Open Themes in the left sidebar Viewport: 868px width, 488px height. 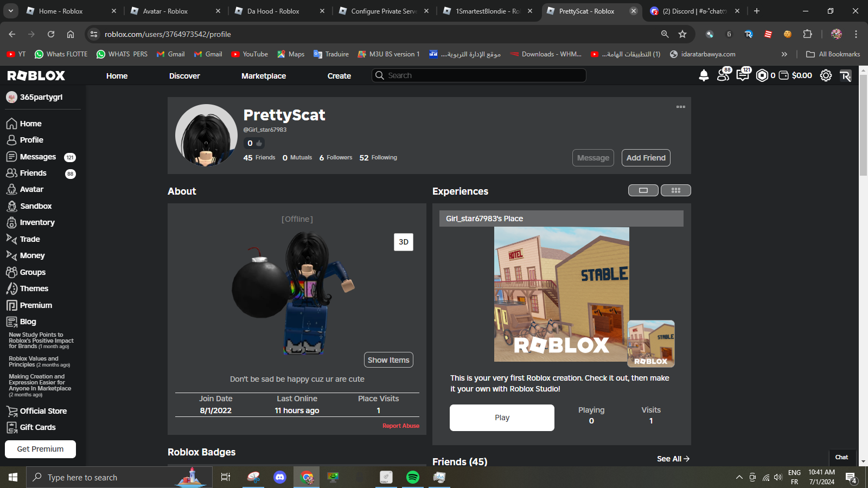click(x=27, y=288)
